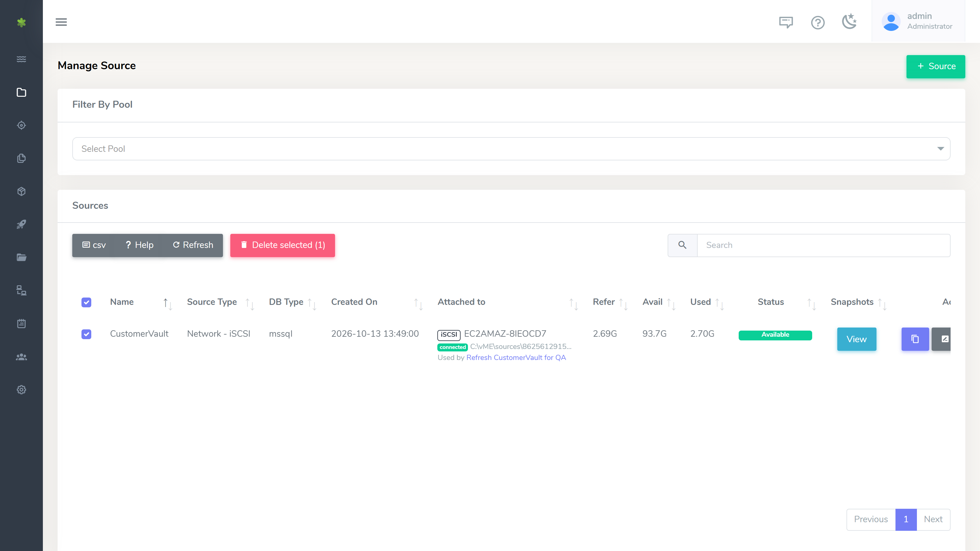Open the Select Pool dropdown
This screenshot has width=980, height=551.
point(511,149)
